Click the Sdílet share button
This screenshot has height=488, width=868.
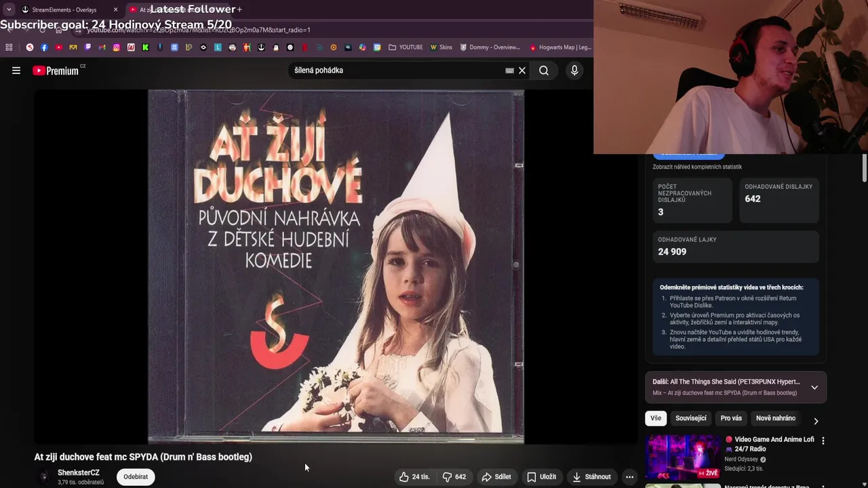tap(496, 476)
